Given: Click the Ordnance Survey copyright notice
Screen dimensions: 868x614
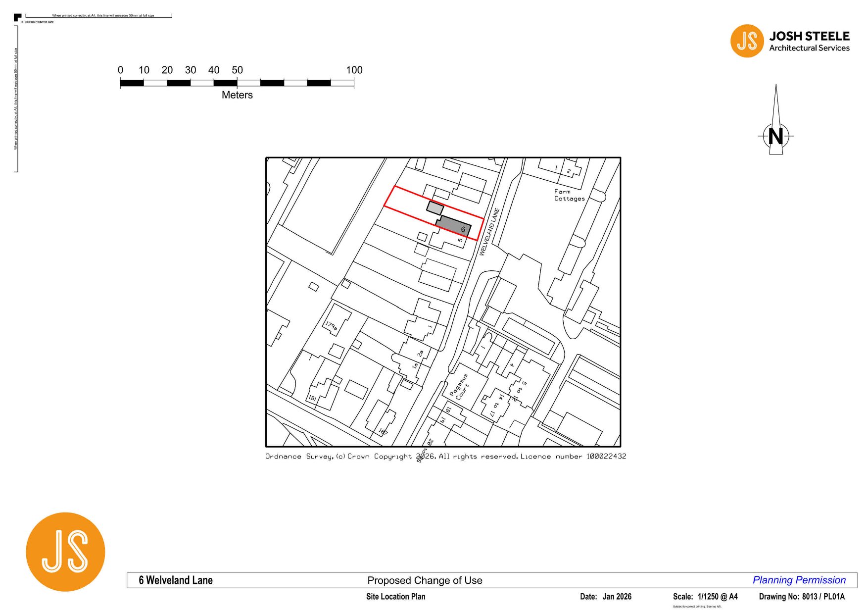Looking at the screenshot, I should tap(445, 457).
